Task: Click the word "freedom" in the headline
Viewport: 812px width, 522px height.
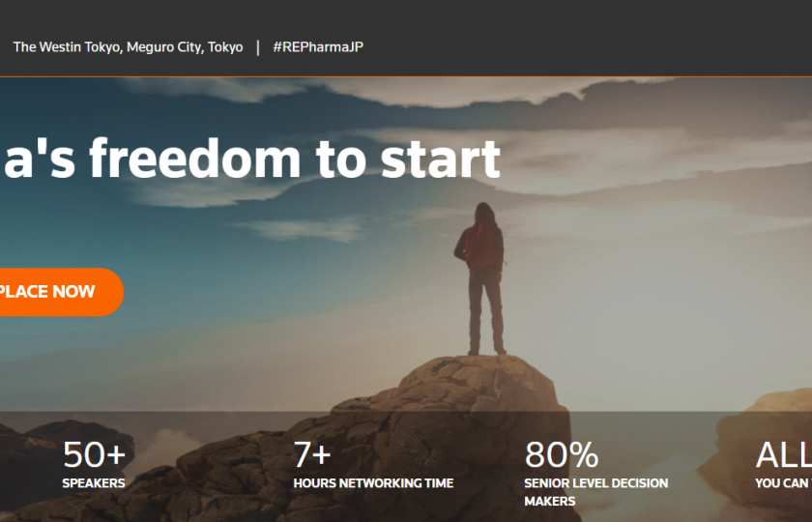Action: pyautogui.click(x=194, y=158)
